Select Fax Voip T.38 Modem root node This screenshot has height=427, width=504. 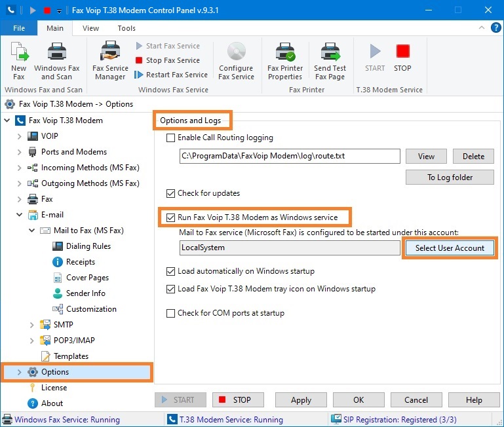(66, 121)
